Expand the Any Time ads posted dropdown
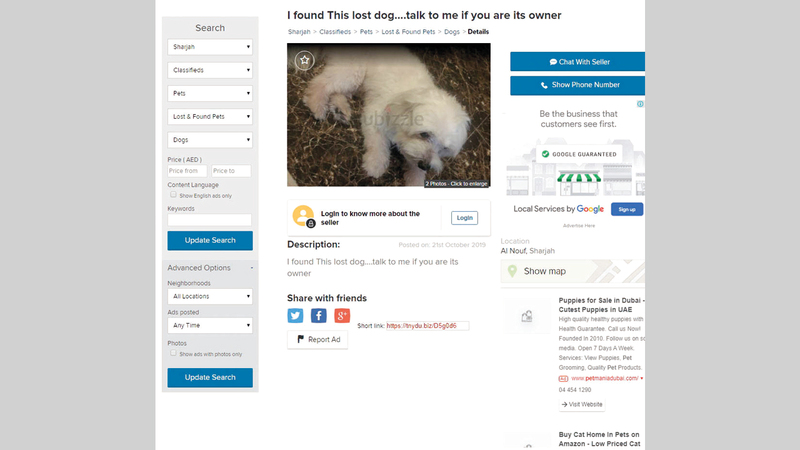800x450 pixels. coord(210,325)
